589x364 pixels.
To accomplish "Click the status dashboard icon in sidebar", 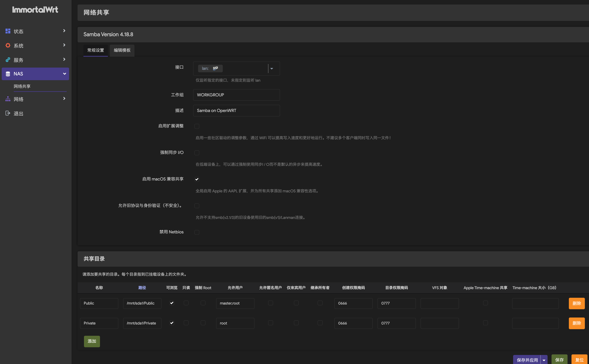I will pos(8,31).
